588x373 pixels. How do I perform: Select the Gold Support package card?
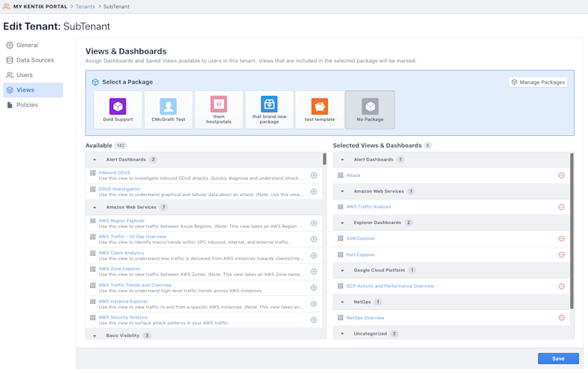(118, 109)
